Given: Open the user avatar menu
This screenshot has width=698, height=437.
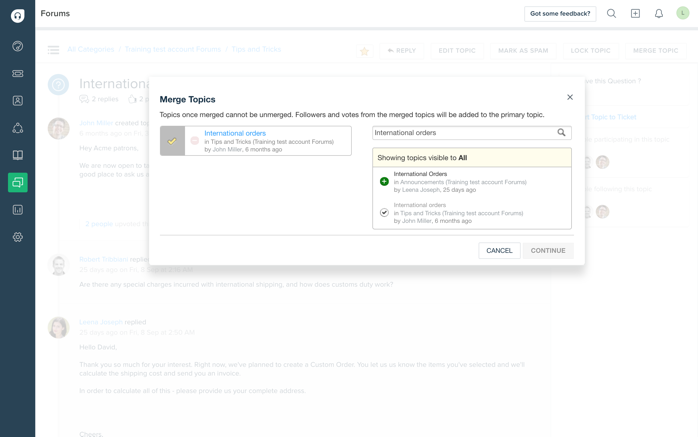Looking at the screenshot, I should pos(682,14).
